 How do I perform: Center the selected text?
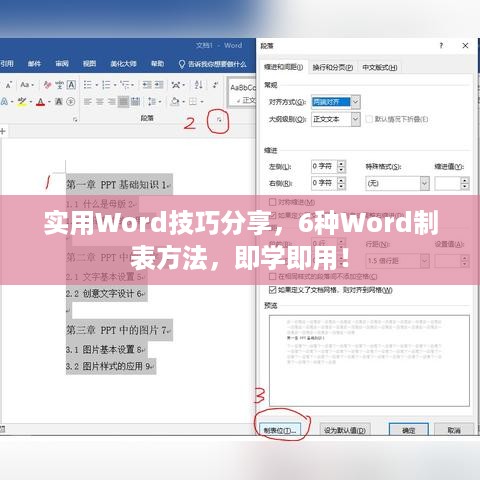point(100,101)
